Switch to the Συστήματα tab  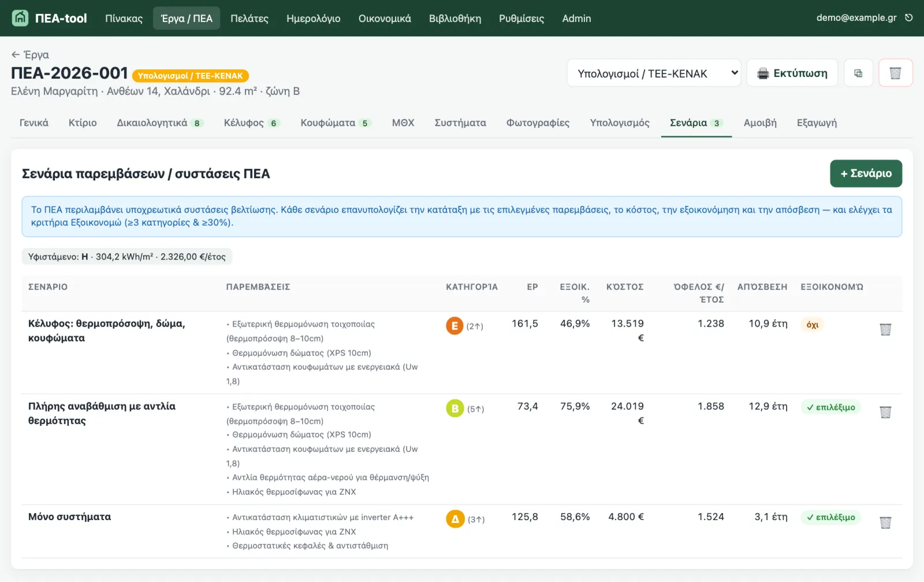click(x=460, y=123)
